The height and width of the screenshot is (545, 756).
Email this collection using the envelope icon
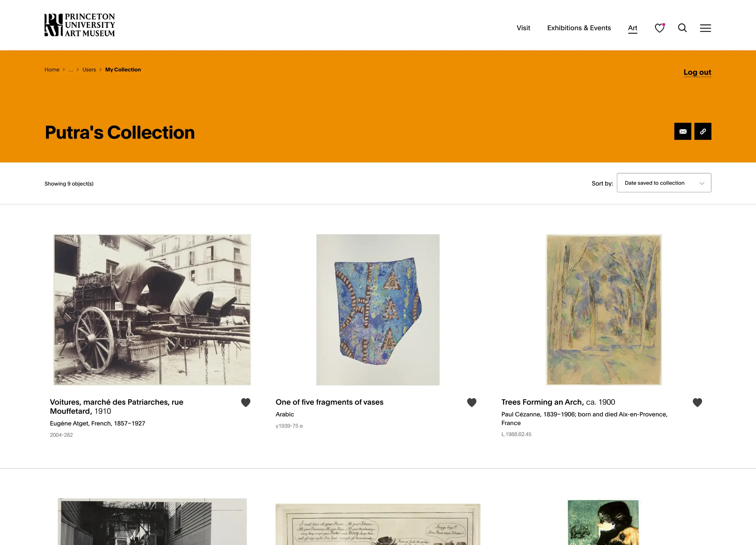[x=682, y=131]
